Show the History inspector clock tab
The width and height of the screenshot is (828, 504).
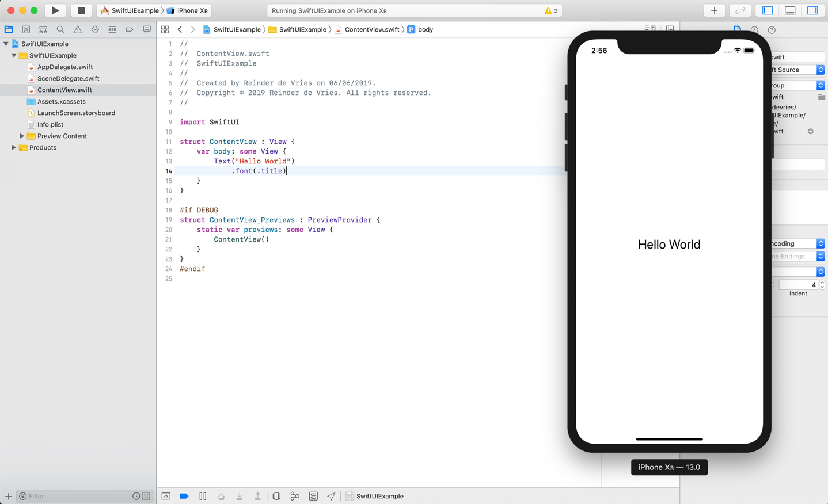click(x=754, y=29)
